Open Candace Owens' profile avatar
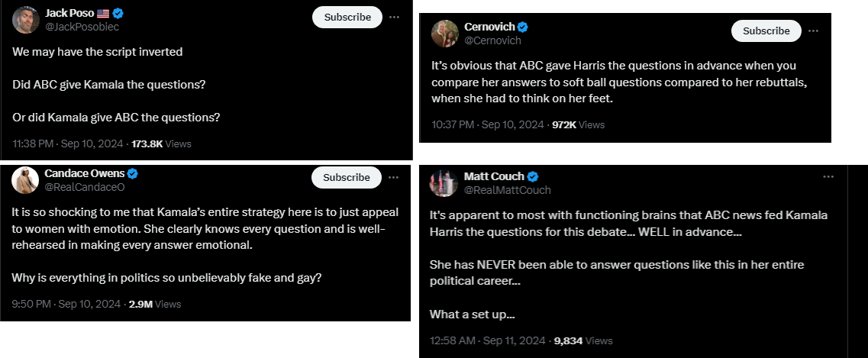Image resolution: width=868 pixels, height=358 pixels. [x=26, y=180]
